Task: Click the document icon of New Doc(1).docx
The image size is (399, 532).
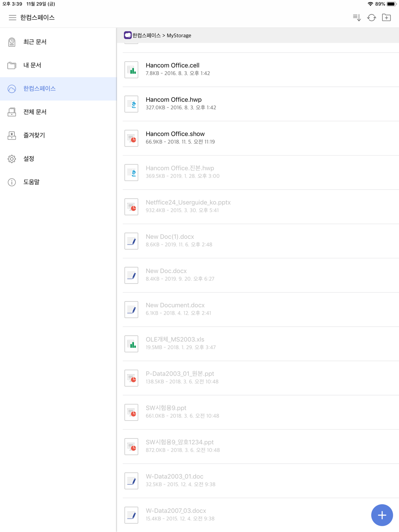Action: pyautogui.click(x=131, y=241)
